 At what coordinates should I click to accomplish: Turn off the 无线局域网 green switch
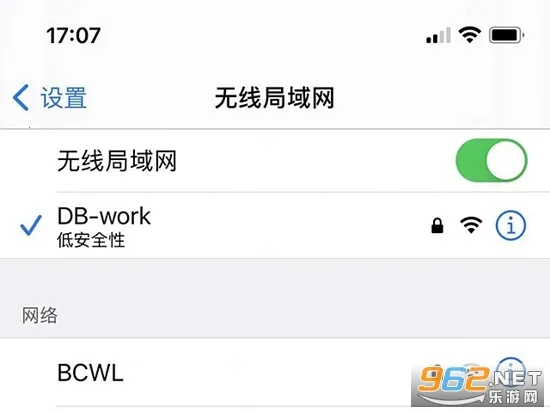(491, 160)
